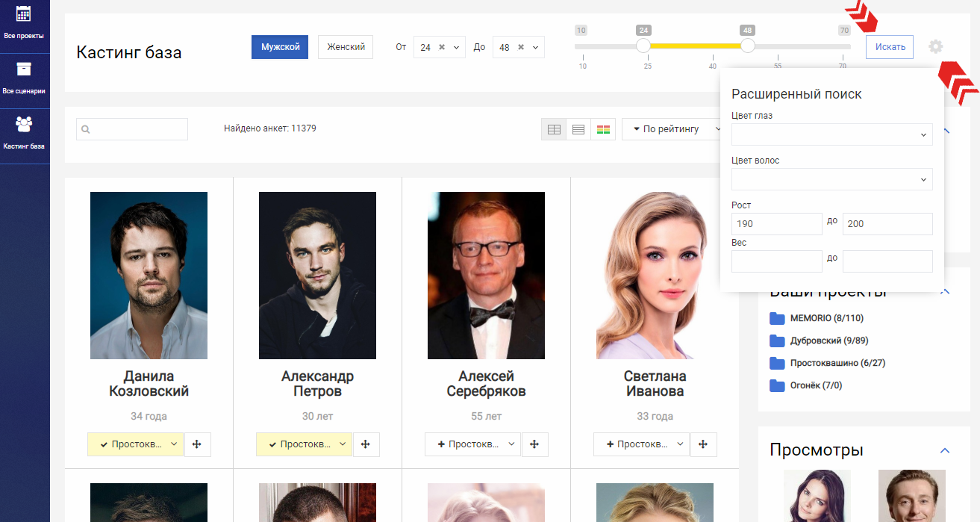
Task: Click move icon under Алексей Серебряков
Action: click(x=534, y=444)
